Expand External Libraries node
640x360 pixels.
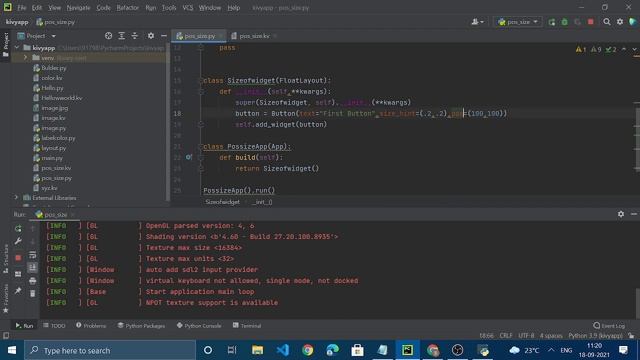tap(16, 198)
